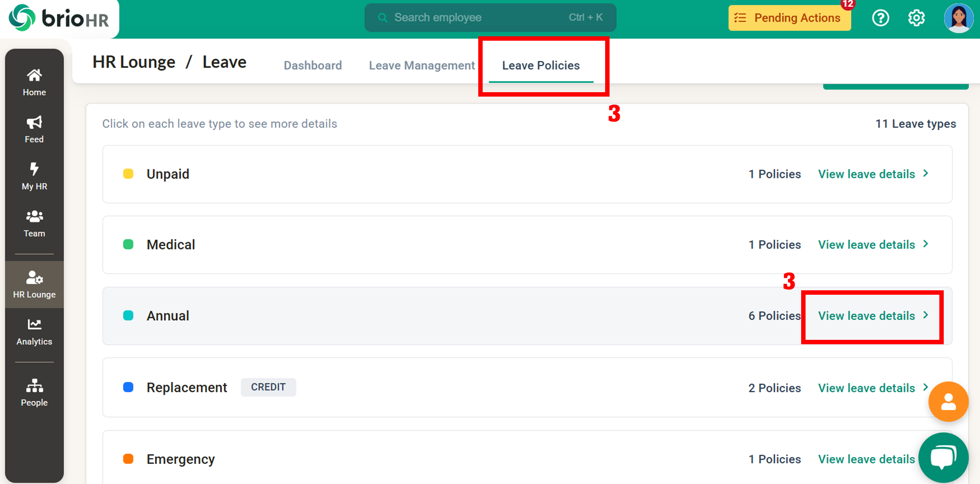Open the People org chart icon
The height and width of the screenshot is (484, 980).
click(x=34, y=386)
